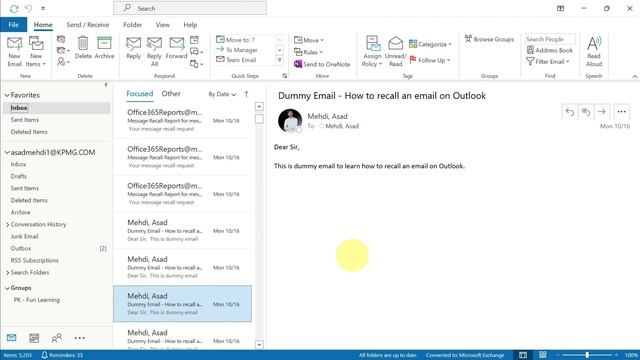640x360 pixels.
Task: Open the Folder tab
Action: (132, 24)
